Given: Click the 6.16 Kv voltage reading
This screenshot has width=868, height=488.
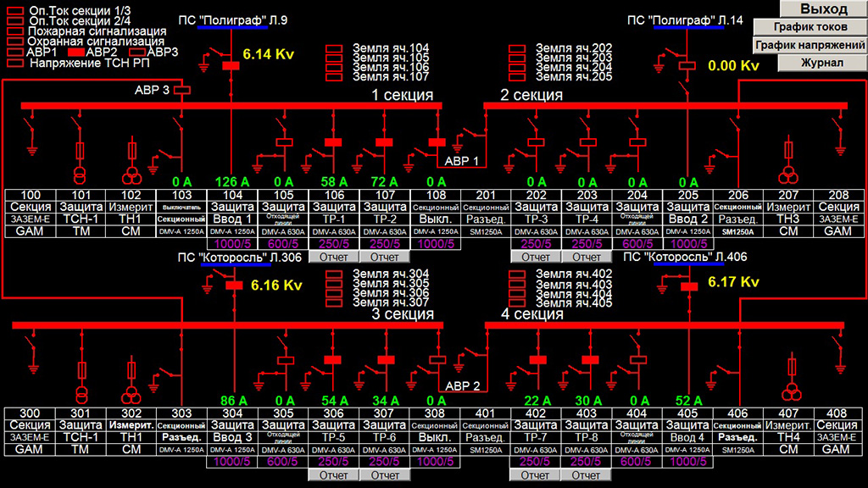Looking at the screenshot, I should [x=276, y=286].
